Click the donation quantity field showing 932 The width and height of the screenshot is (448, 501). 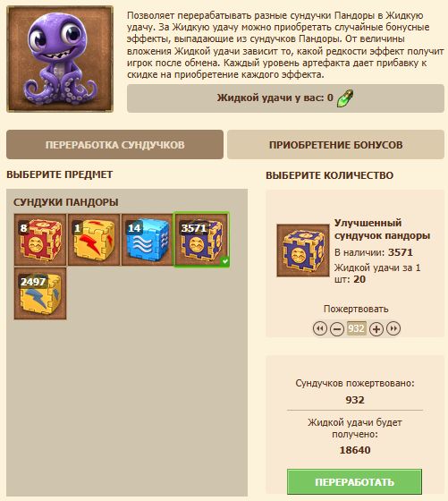click(x=357, y=328)
